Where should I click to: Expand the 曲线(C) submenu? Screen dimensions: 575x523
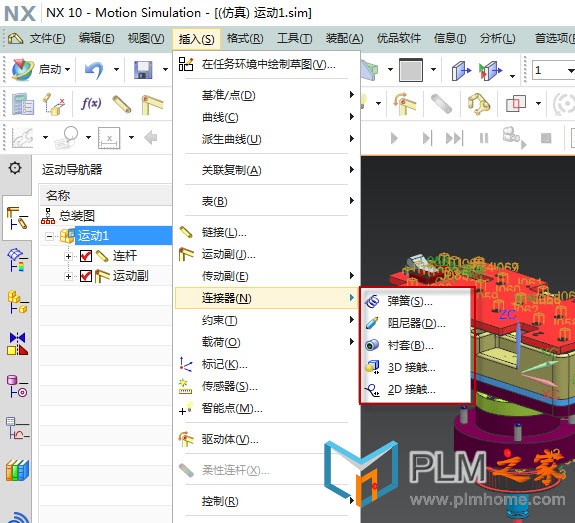click(x=267, y=117)
